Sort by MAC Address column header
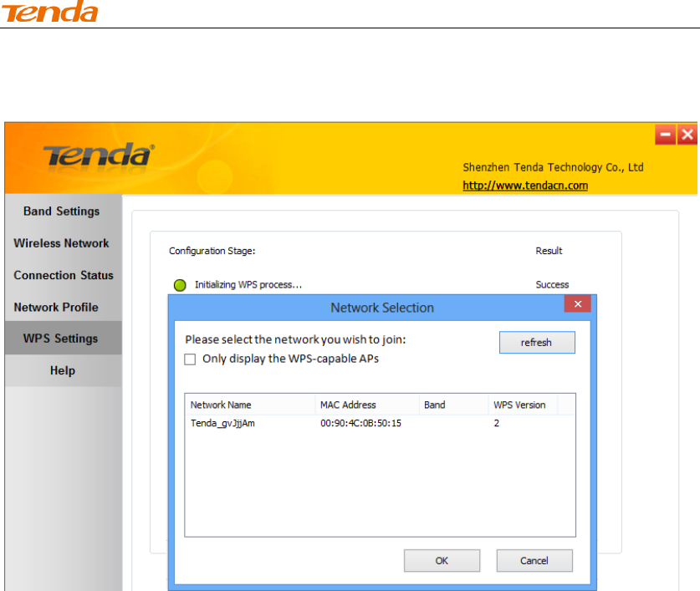Viewport: 700px width, 591px height. point(367,405)
